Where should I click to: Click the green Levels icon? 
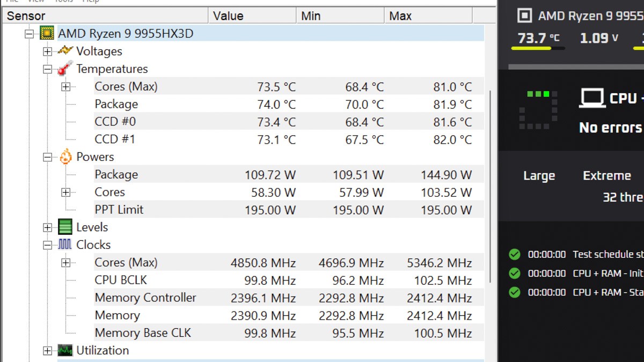coord(65,227)
